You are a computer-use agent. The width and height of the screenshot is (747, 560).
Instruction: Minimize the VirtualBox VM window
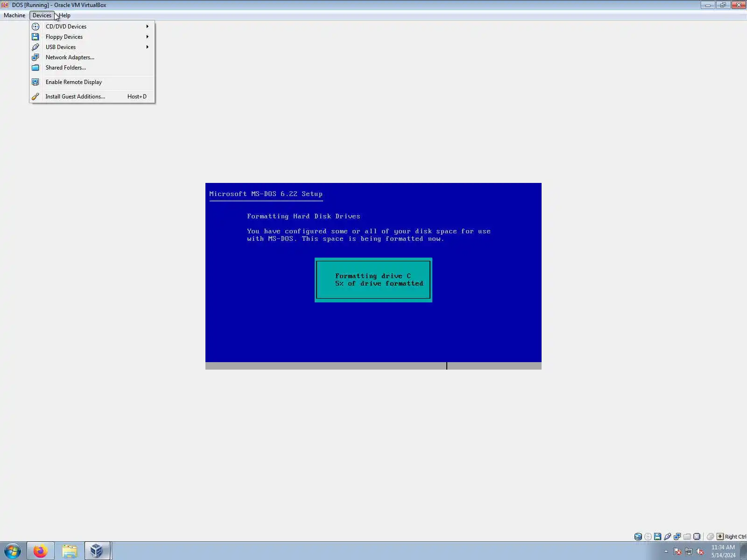(x=708, y=5)
